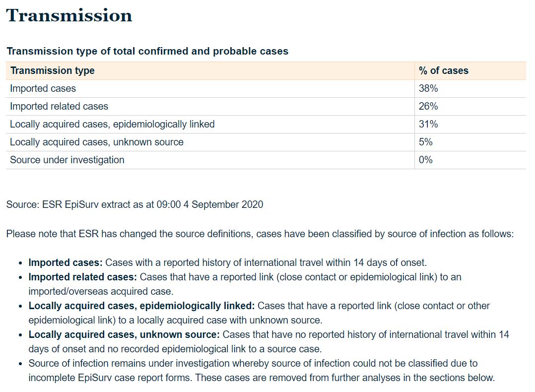535x392 pixels.
Task: Click the bold 'epidemiologically linked:' definition bullet
Action: point(141,306)
